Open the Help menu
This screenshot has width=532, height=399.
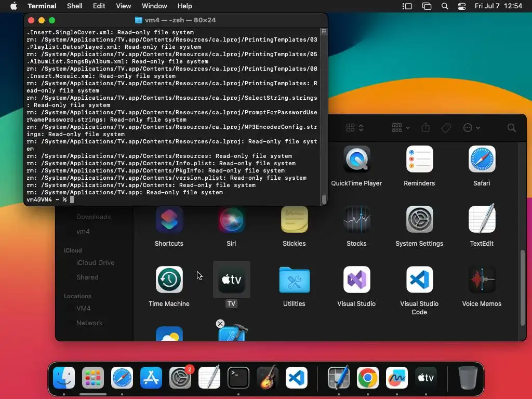pos(184,6)
